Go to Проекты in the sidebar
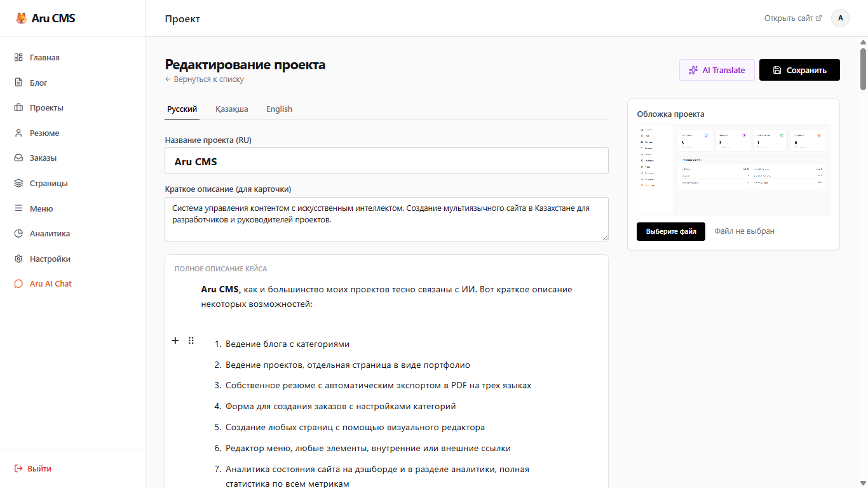Image resolution: width=868 pixels, height=488 pixels. [x=46, y=108]
